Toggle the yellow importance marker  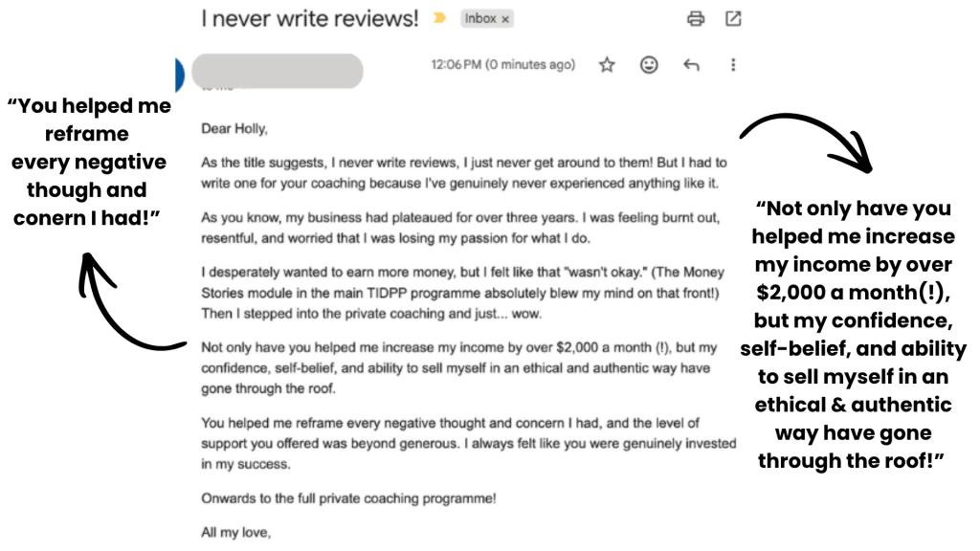(440, 18)
